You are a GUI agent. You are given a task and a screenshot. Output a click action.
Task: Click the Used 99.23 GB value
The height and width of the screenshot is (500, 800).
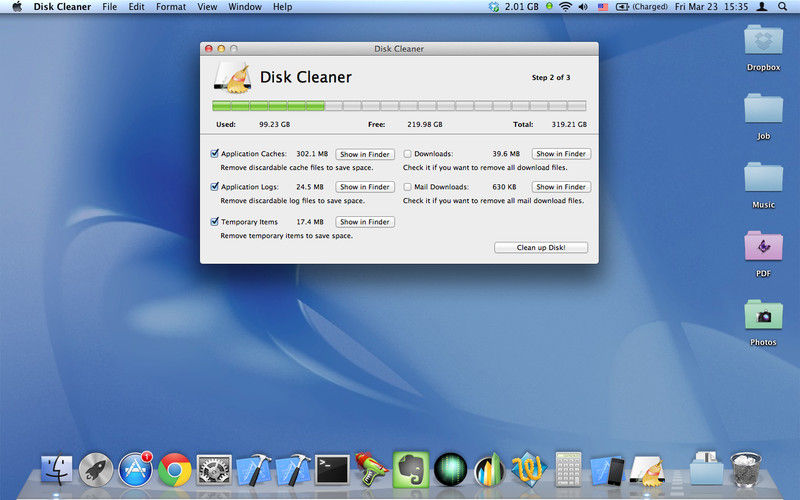point(274,124)
